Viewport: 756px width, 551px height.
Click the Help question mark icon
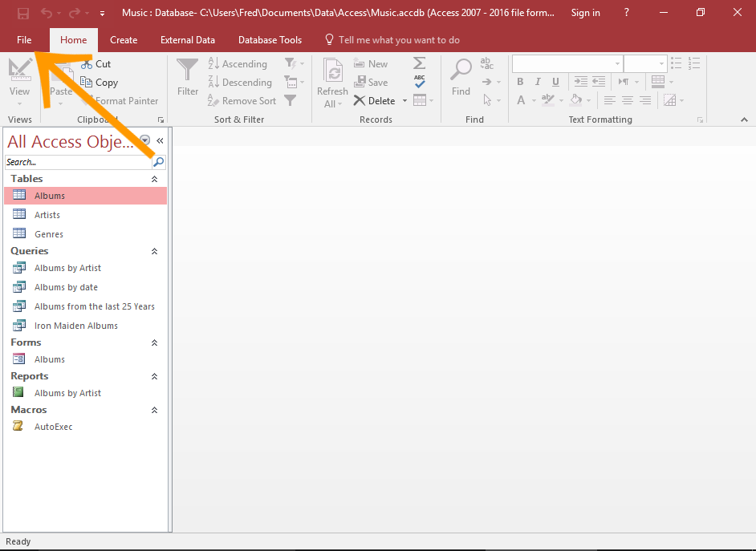click(x=626, y=13)
